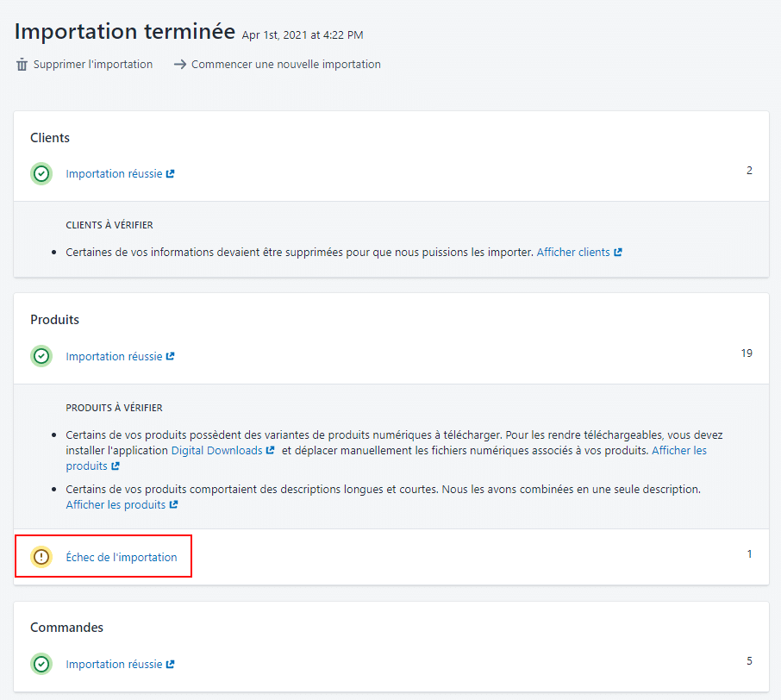Open Importation réussie link in Clients section
Image resolution: width=781 pixels, height=700 pixels.
click(x=114, y=174)
